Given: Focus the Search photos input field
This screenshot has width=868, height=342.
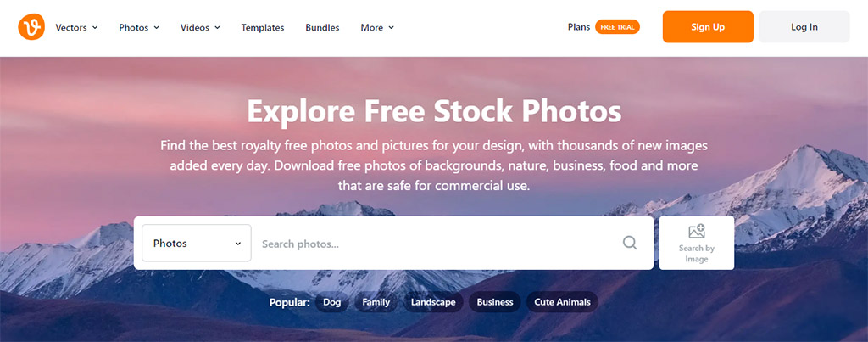Looking at the screenshot, I should [x=437, y=243].
